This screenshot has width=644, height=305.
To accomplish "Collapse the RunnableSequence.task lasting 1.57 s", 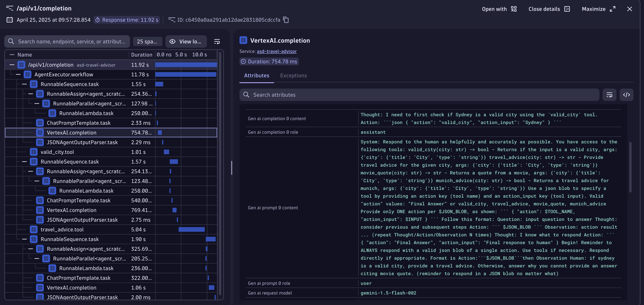I will pyautogui.click(x=24, y=162).
